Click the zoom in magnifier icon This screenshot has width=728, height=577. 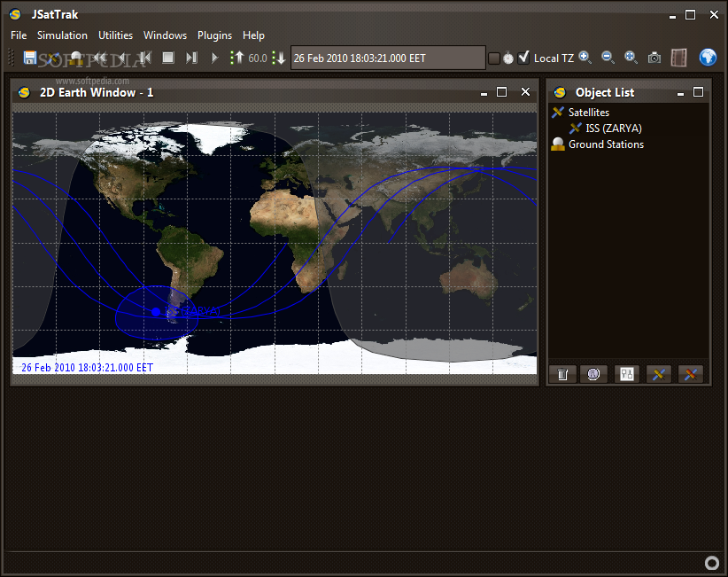[x=585, y=58]
